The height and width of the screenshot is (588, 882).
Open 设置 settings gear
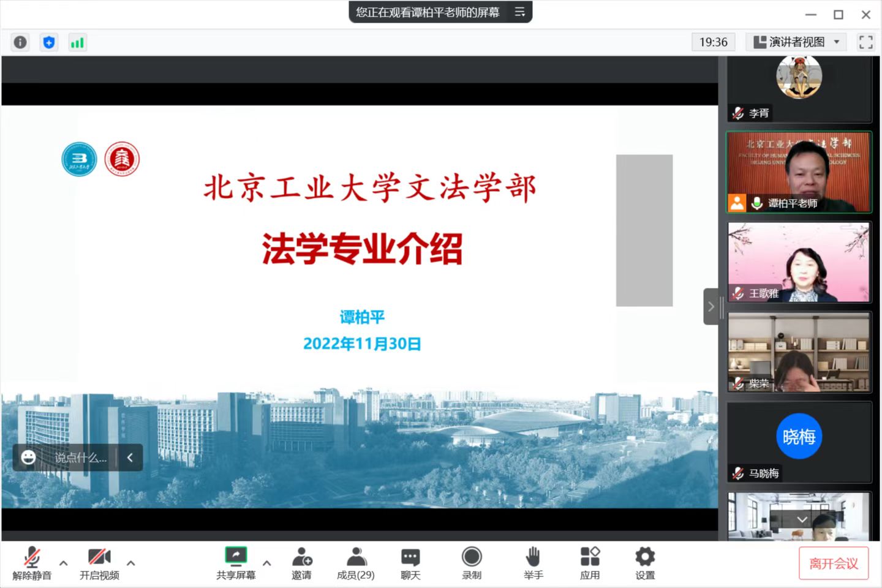pyautogui.click(x=645, y=563)
